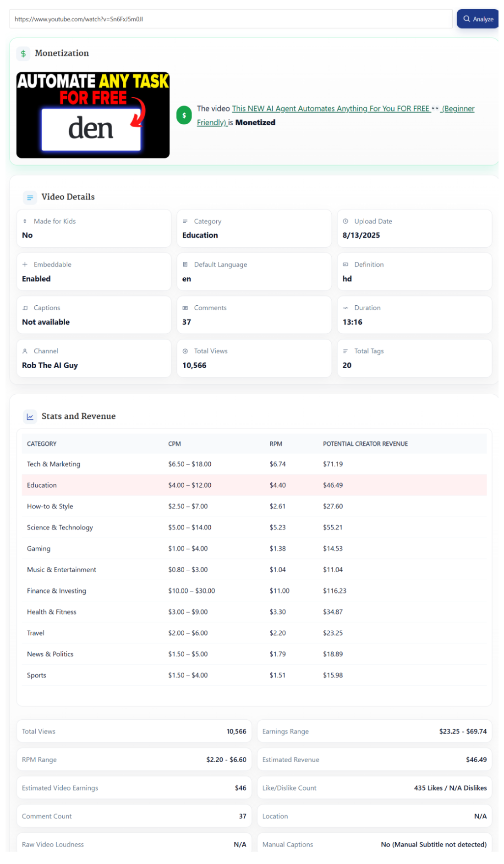
Task: Click the Location stat row
Action: (374, 816)
